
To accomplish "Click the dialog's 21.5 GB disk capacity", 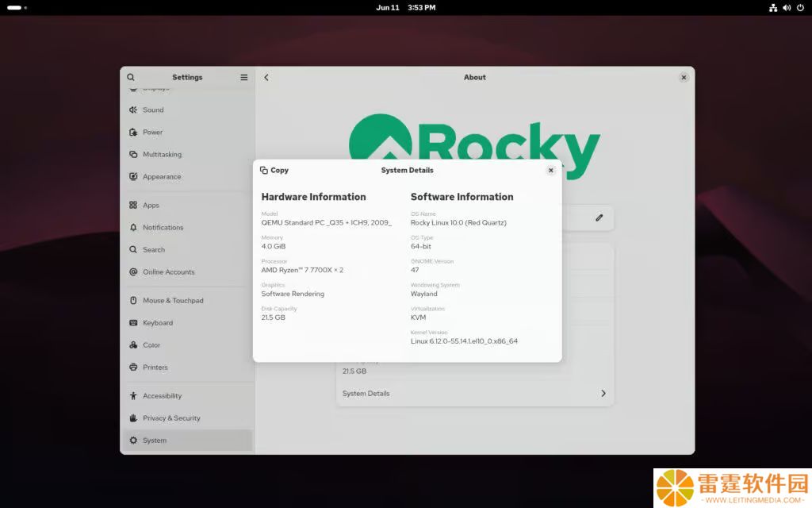I will (273, 317).
